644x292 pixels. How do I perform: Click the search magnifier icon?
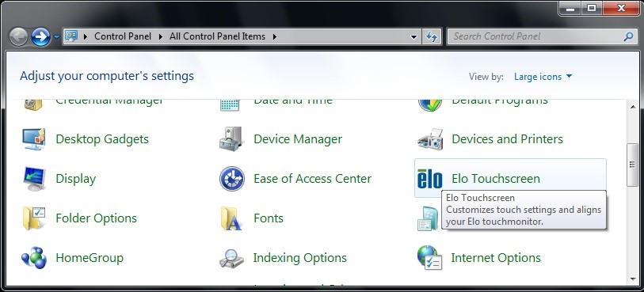(628, 36)
